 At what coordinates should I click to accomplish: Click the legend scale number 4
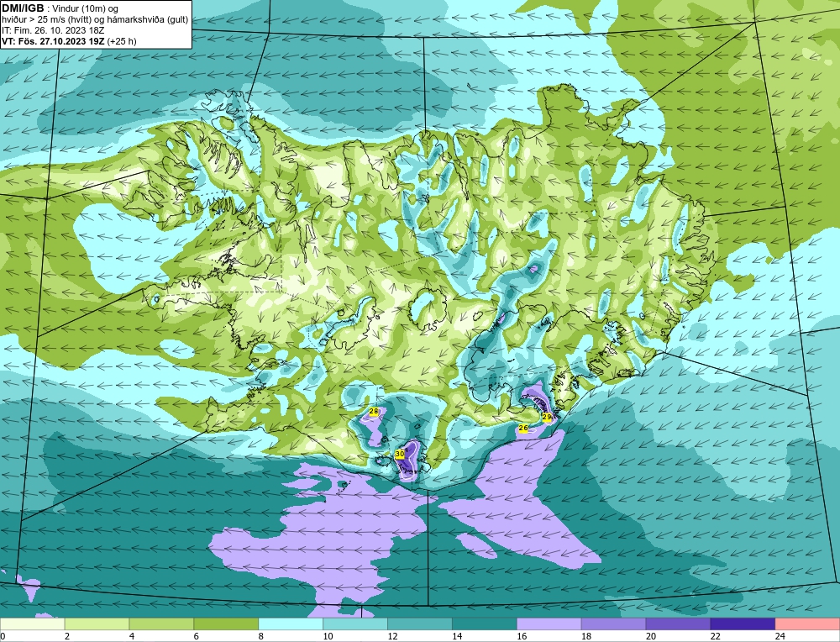tap(132, 636)
